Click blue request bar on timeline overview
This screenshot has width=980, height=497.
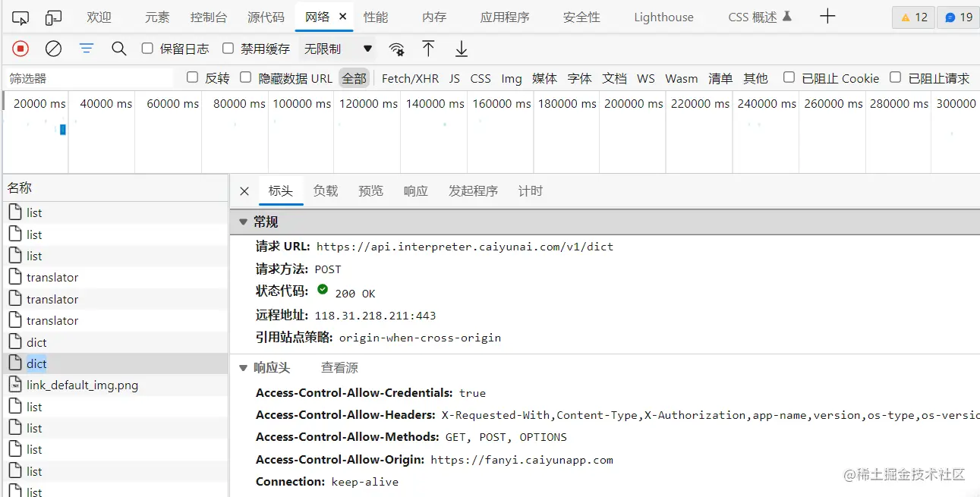(x=63, y=130)
